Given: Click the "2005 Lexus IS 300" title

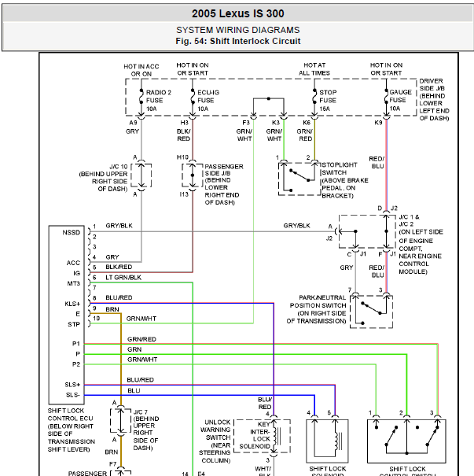Looking at the screenshot, I should click(237, 13).
